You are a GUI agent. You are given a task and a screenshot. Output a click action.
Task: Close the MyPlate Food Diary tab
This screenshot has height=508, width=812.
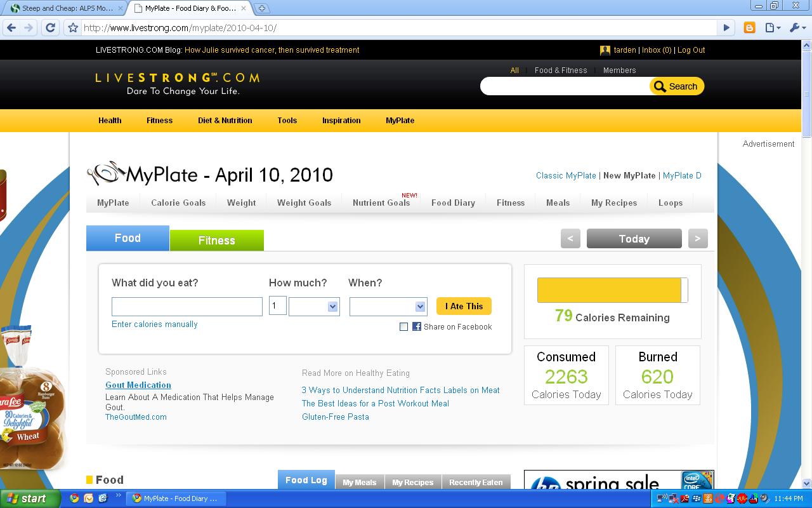pyautogui.click(x=244, y=8)
